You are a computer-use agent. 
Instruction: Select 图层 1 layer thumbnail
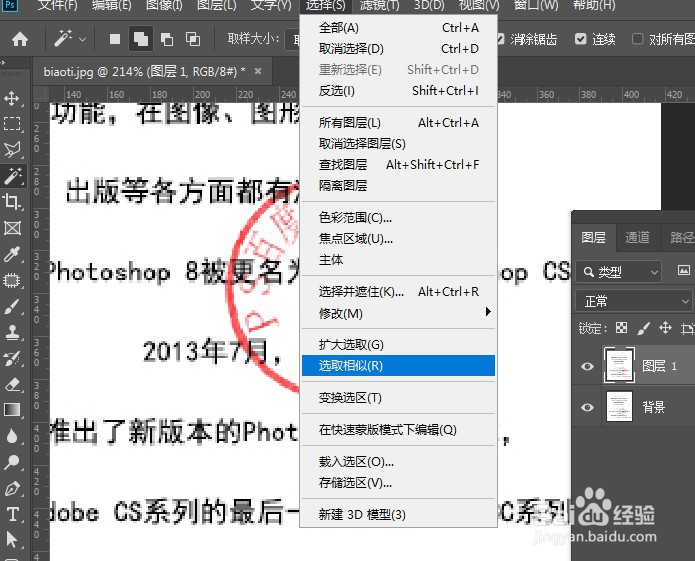619,366
